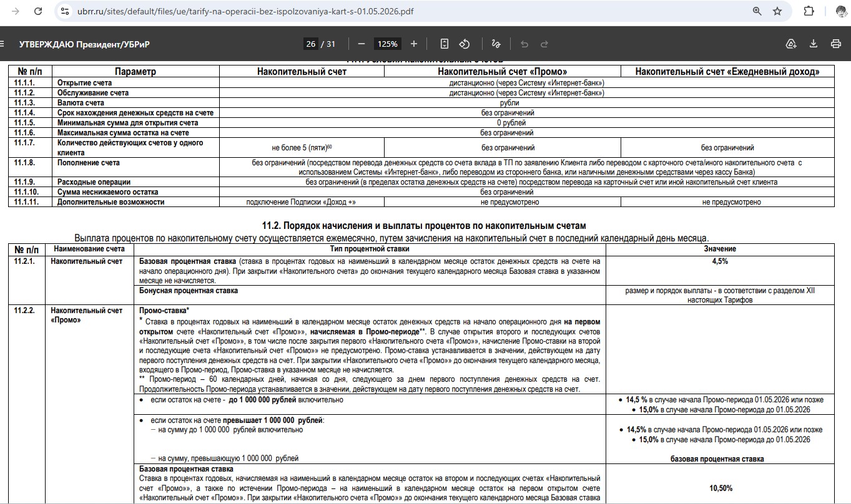
Task: Open the Chrome profile avatar
Action: (841, 11)
